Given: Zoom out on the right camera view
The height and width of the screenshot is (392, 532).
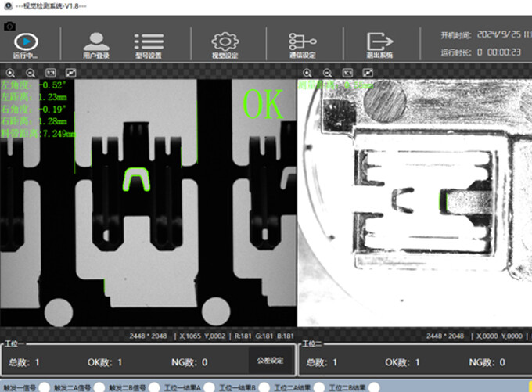Looking at the screenshot, I should tap(328, 73).
